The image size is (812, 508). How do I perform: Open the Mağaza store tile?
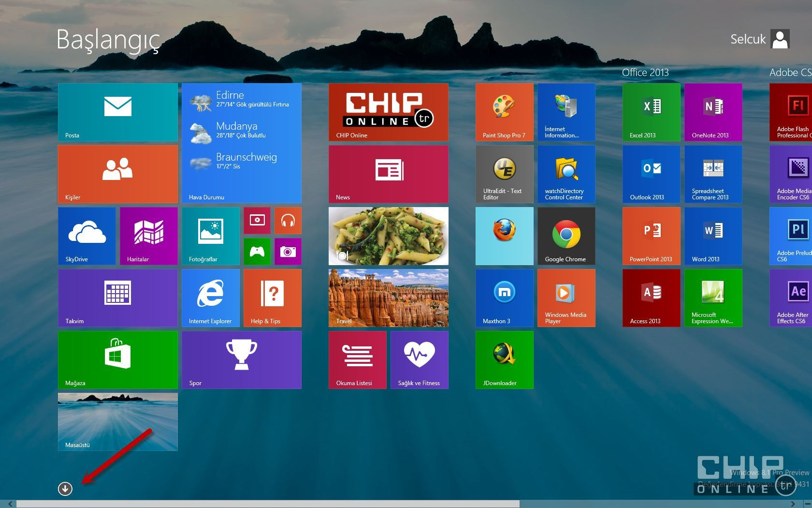[x=118, y=360]
